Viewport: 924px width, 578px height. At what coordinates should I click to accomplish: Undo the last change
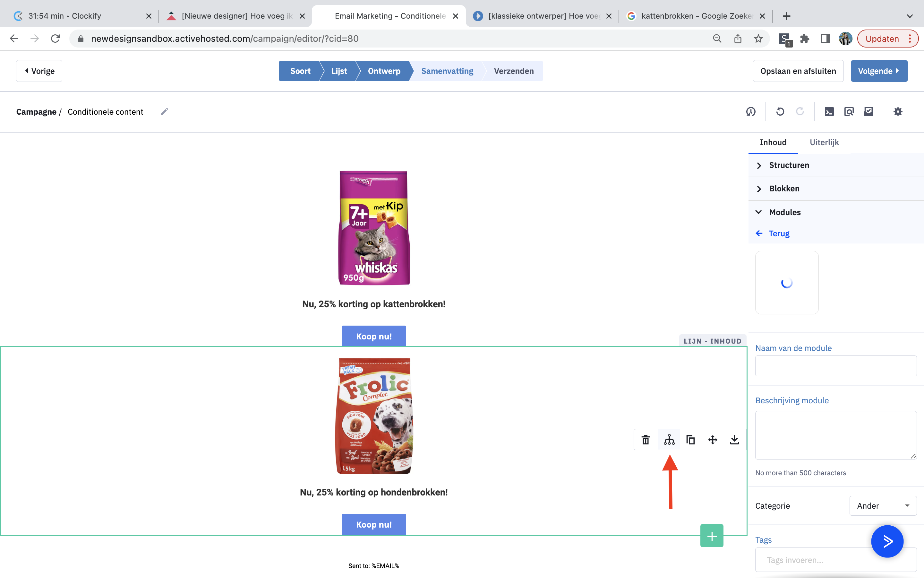point(780,112)
